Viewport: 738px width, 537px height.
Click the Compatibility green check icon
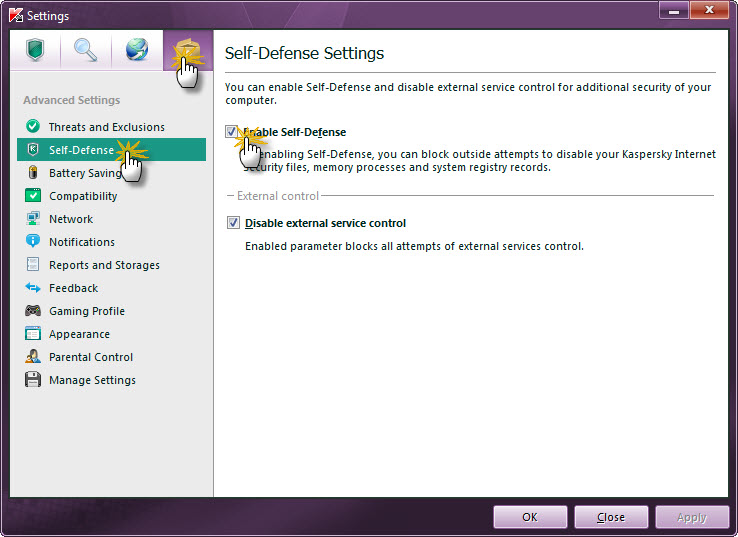(x=32, y=195)
